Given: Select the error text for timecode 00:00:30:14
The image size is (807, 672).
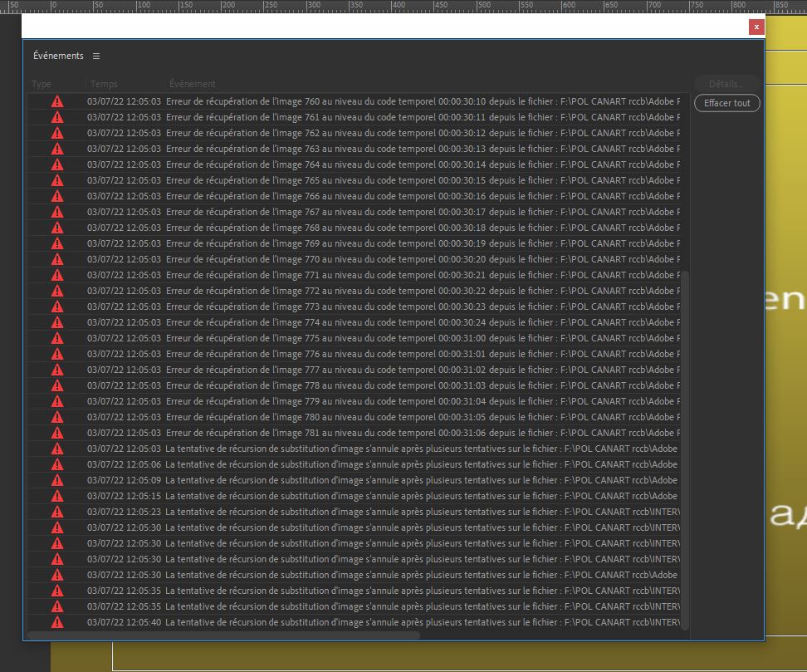Looking at the screenshot, I should click(423, 164).
